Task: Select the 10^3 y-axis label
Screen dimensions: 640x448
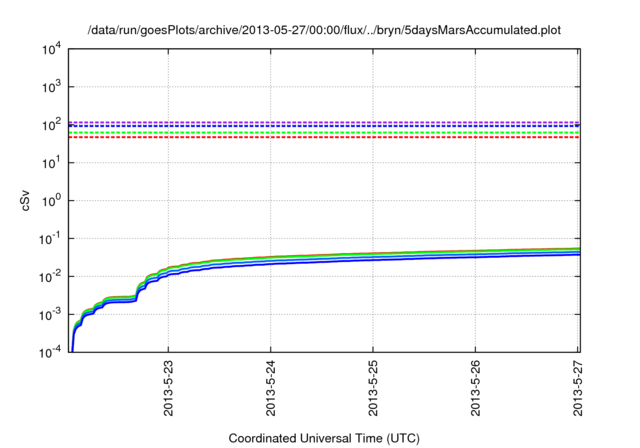Action: (x=51, y=87)
